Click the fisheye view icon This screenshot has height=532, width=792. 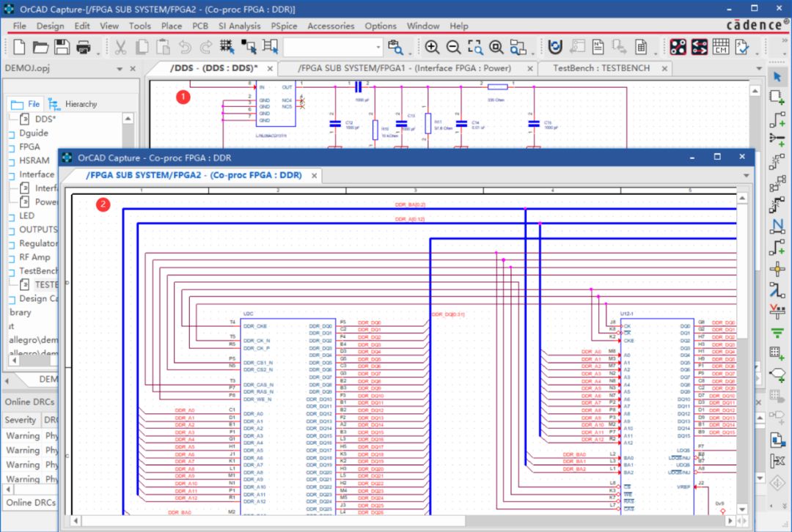click(518, 47)
